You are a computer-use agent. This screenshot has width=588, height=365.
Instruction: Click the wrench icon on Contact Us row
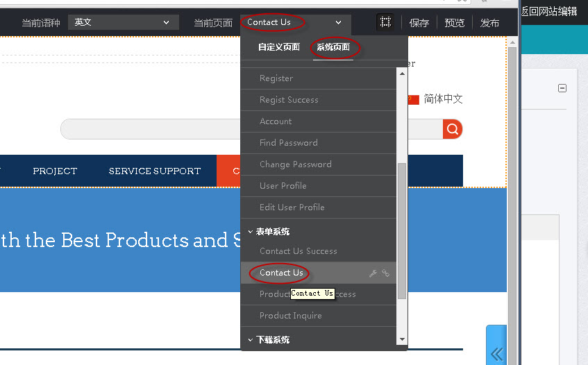pos(373,273)
